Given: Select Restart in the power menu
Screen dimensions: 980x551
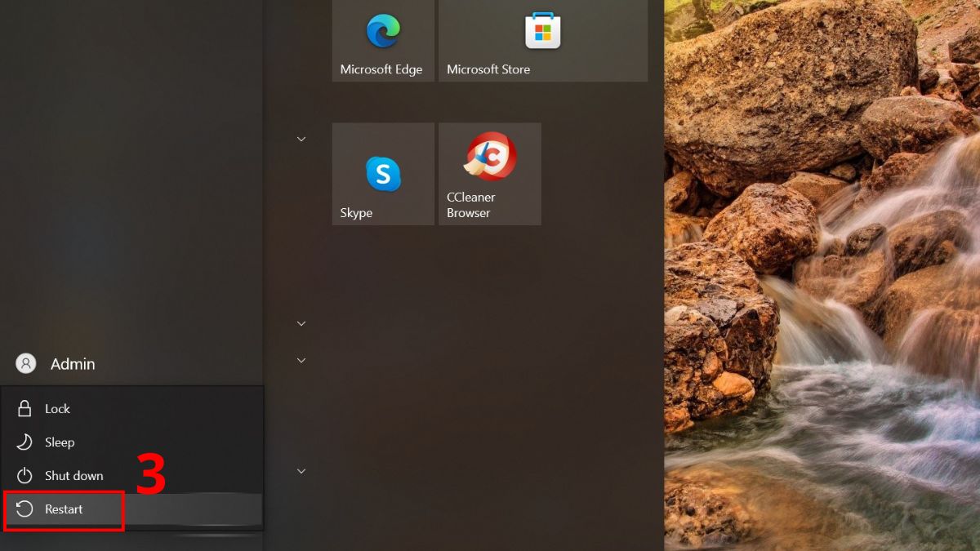Looking at the screenshot, I should 132,509.
